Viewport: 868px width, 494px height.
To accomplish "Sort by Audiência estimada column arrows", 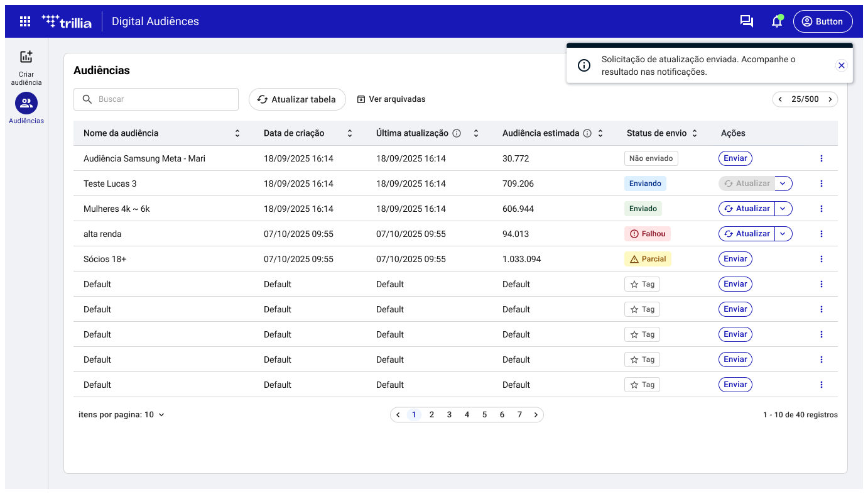I will click(x=600, y=133).
